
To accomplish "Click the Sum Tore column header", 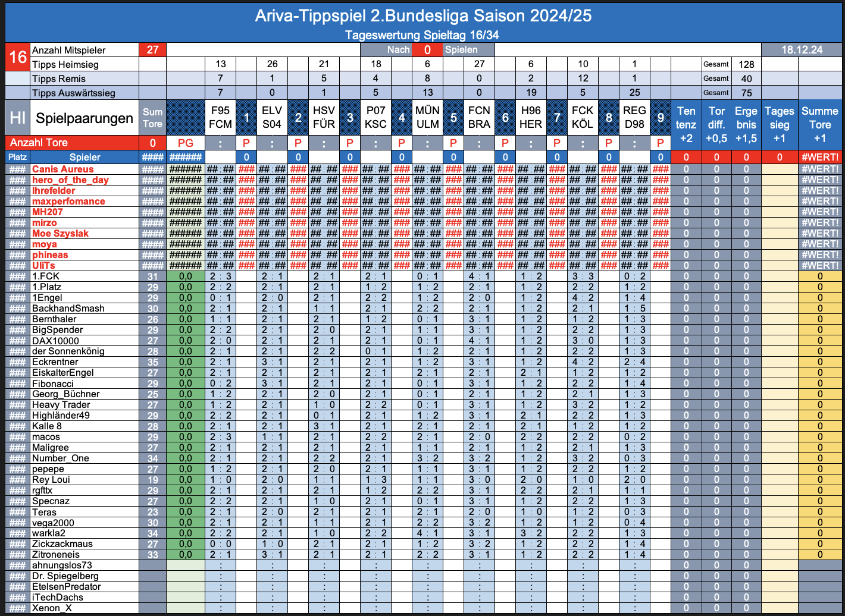I will click(152, 118).
